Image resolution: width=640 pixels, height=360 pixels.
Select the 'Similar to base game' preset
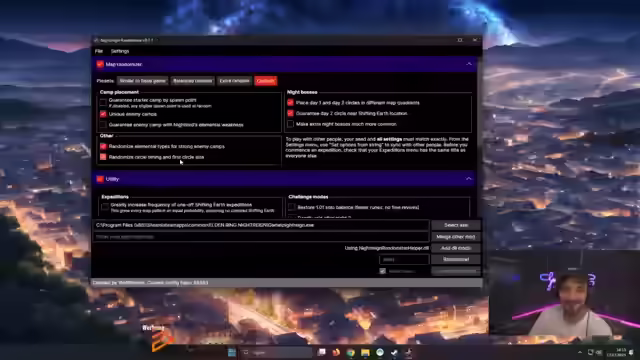(x=143, y=81)
